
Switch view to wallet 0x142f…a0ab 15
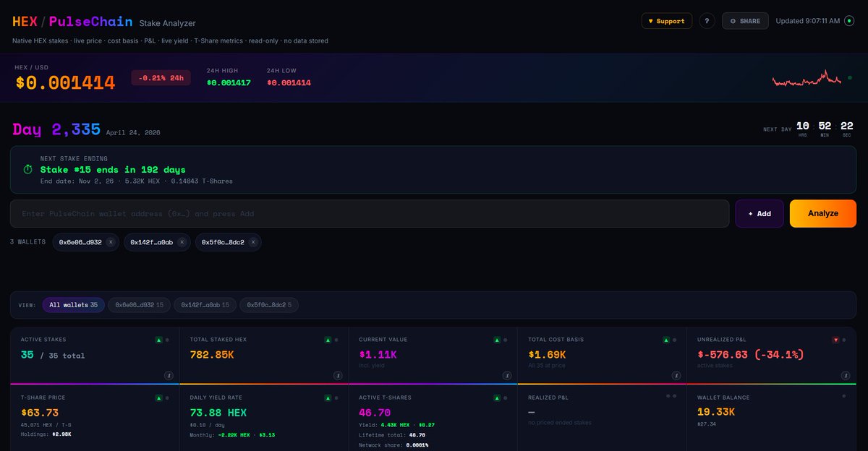tap(205, 305)
